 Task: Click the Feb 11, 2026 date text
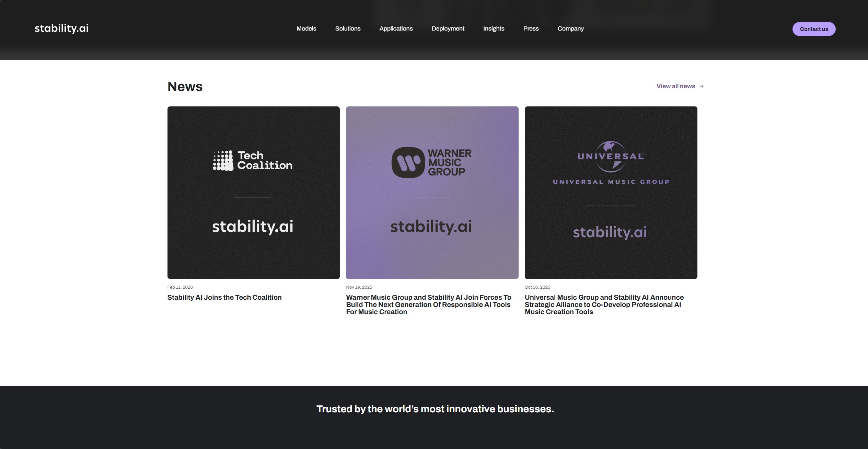(180, 287)
